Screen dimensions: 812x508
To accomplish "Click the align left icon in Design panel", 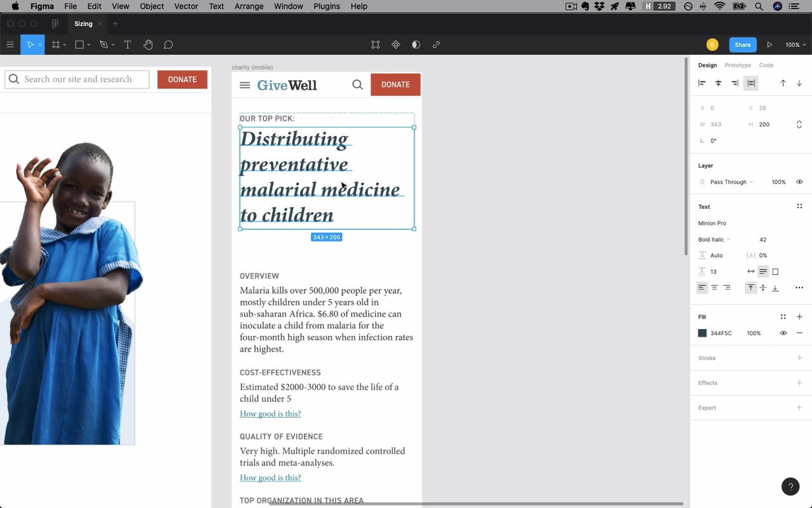I will click(x=702, y=83).
